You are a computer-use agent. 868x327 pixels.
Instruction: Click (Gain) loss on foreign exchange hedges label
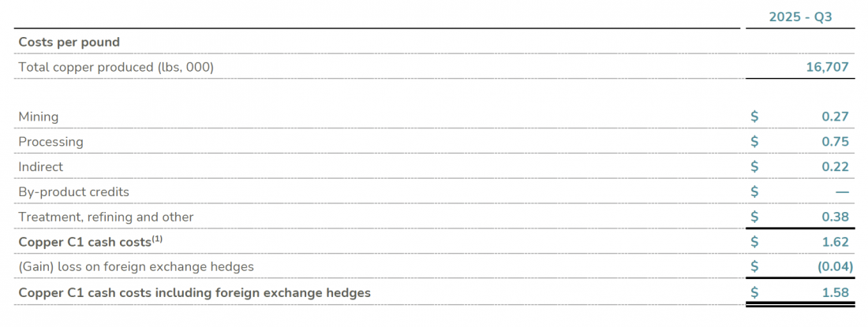(x=136, y=267)
